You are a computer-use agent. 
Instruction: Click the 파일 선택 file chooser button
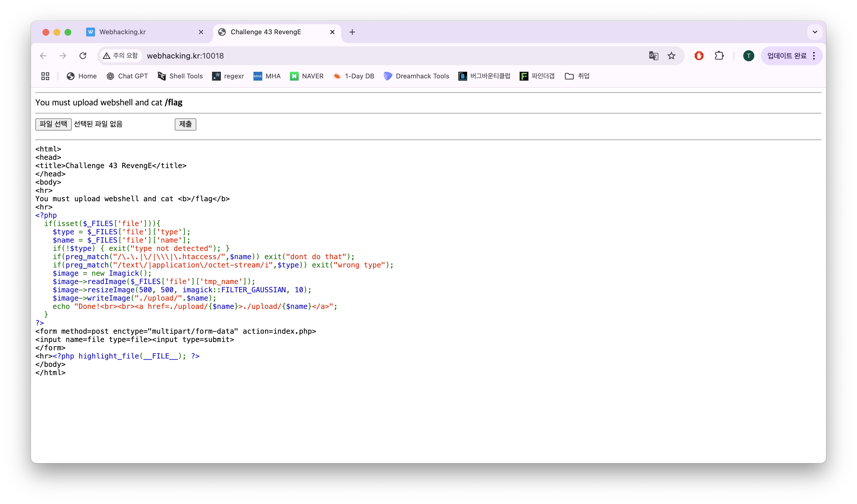53,124
